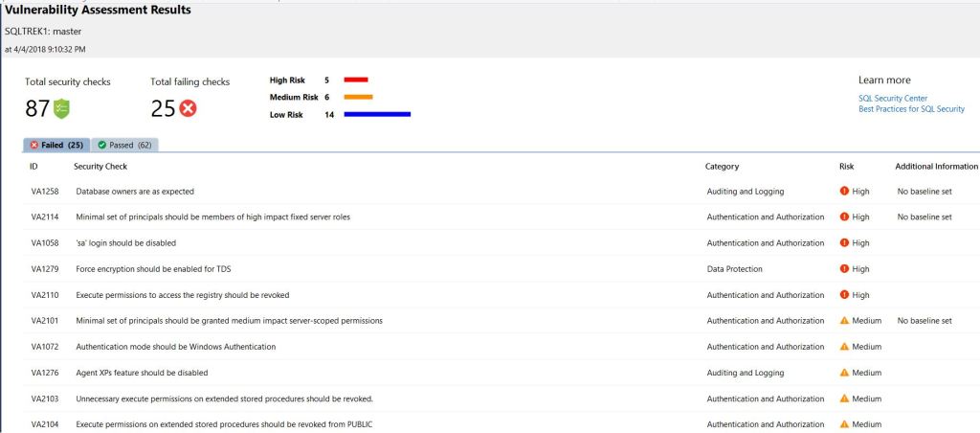Viewport: 980px width, 433px height.
Task: Switch to the Failed (25) tab
Action: (56, 145)
